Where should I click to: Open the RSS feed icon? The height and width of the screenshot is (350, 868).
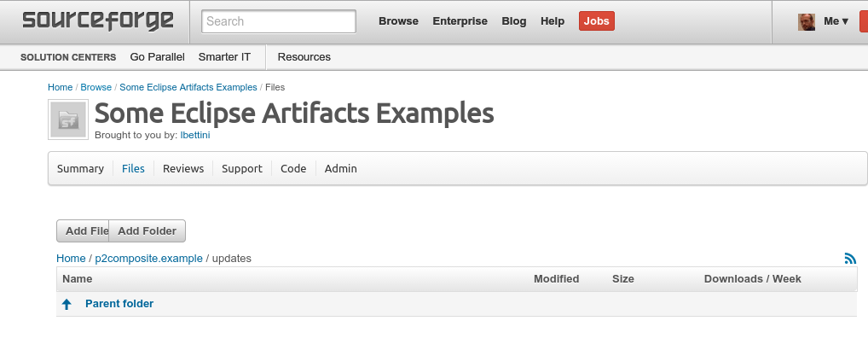pyautogui.click(x=850, y=258)
